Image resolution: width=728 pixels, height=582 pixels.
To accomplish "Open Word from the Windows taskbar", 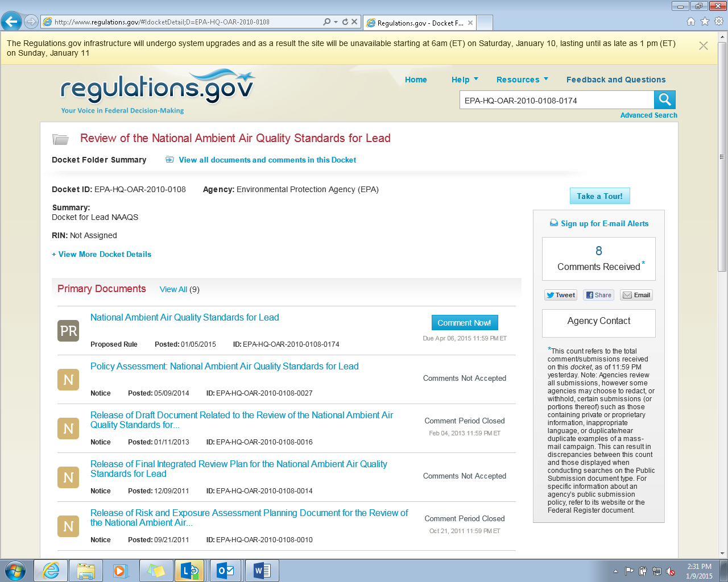I will click(x=262, y=570).
